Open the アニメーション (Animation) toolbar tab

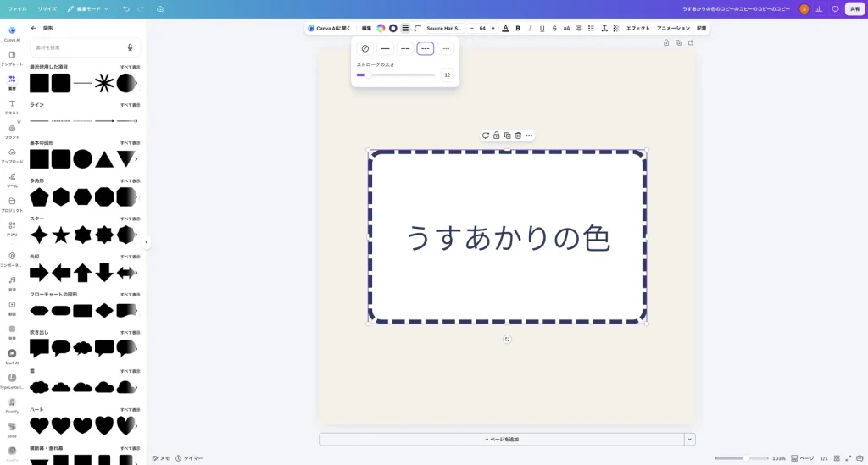(x=673, y=28)
